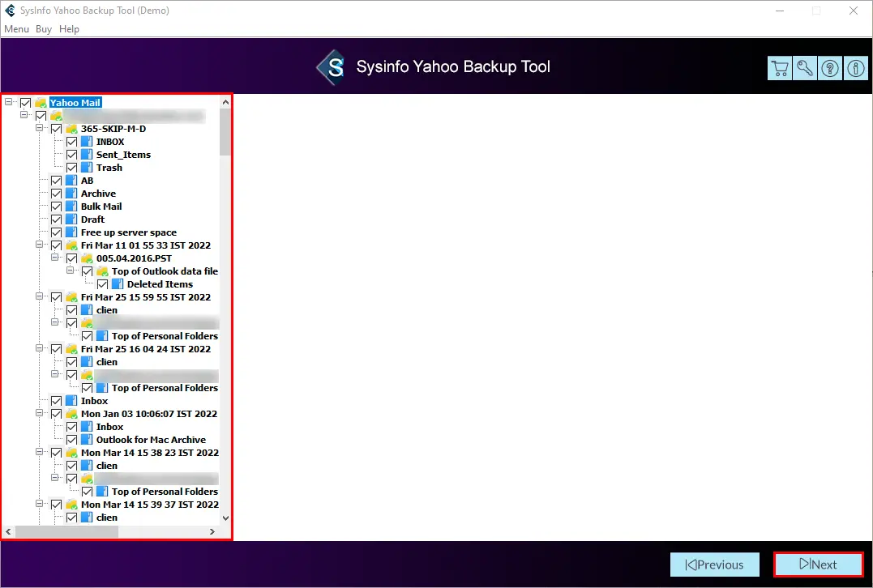Uncheck the INBOX checkbox
This screenshot has height=588, width=873.
(x=72, y=142)
